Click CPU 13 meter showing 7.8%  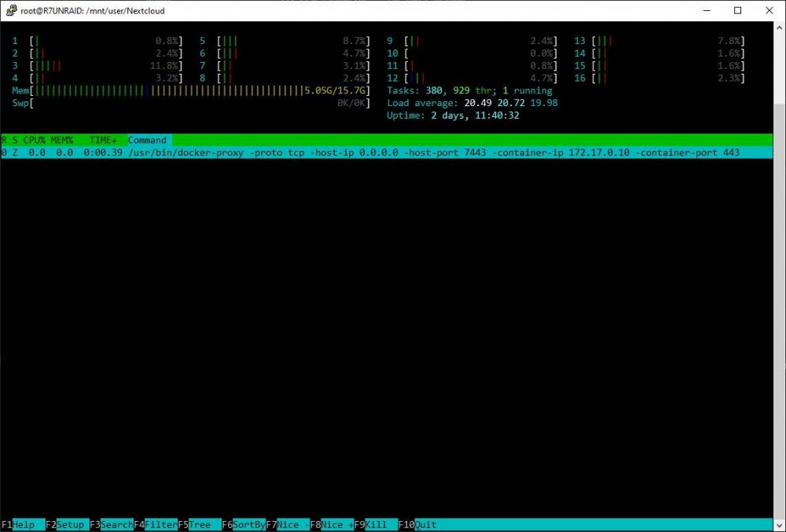click(x=659, y=41)
